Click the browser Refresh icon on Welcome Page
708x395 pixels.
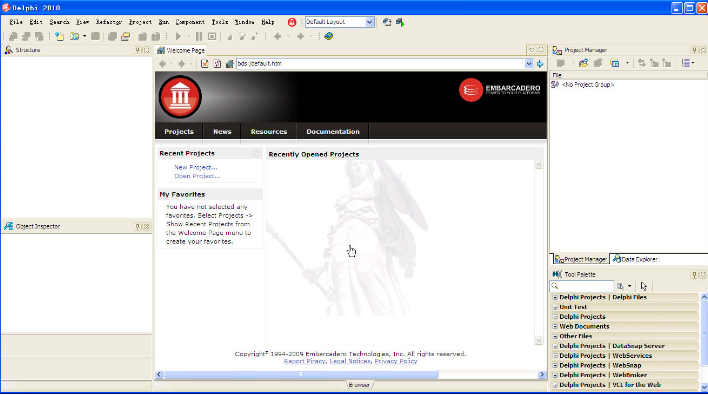click(217, 64)
